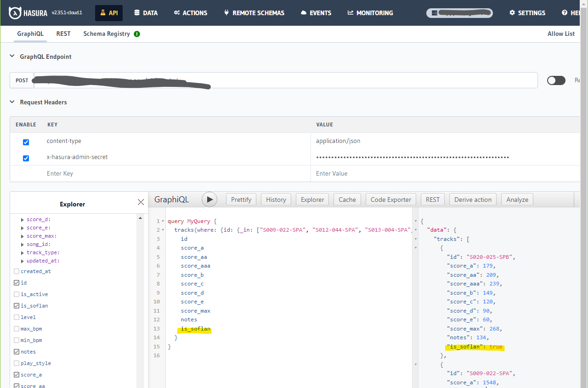Check the min_bpm field
Image resolution: width=588 pixels, height=388 pixels.
point(17,340)
